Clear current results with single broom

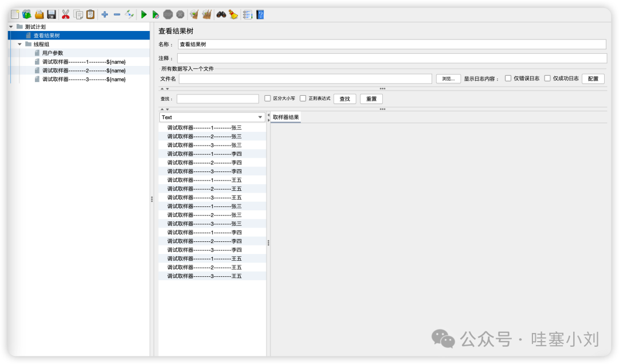(194, 14)
